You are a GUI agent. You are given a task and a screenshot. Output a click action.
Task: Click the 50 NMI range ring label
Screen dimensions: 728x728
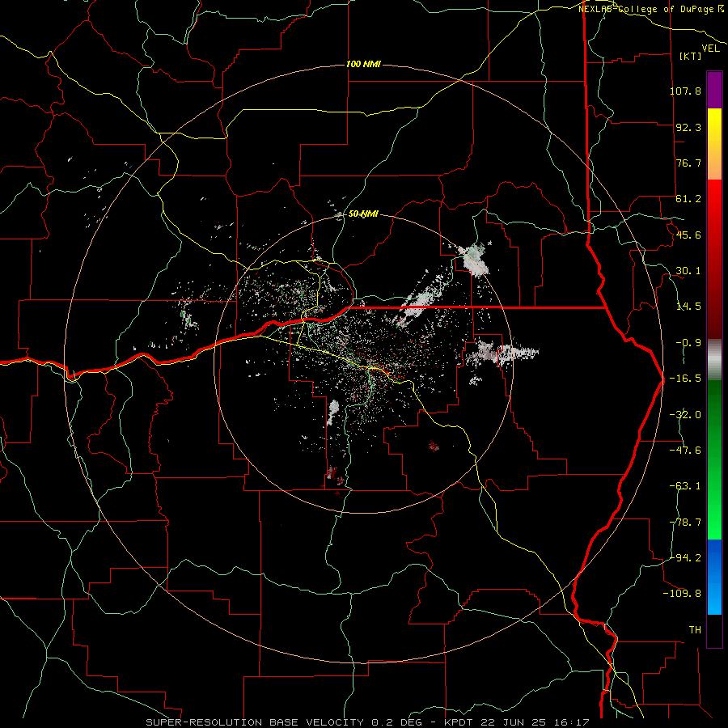363,214
